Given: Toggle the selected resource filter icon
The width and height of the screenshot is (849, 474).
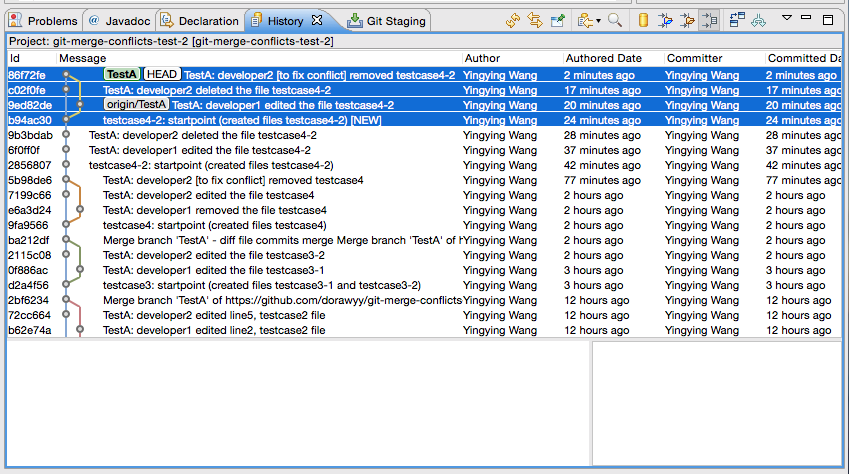Looking at the screenshot, I should pos(709,21).
